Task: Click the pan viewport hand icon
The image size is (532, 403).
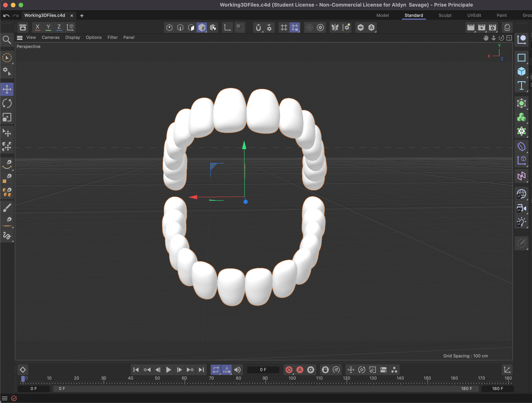Action: (x=486, y=38)
